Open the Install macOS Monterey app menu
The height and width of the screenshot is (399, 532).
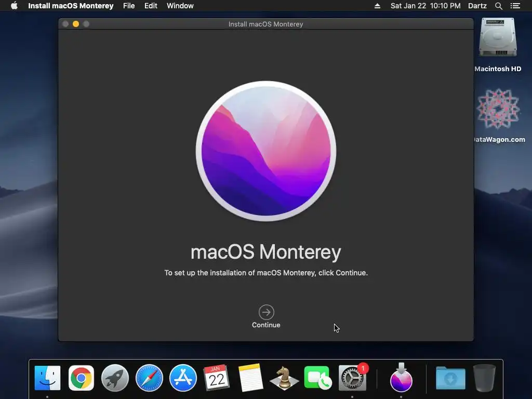point(71,6)
